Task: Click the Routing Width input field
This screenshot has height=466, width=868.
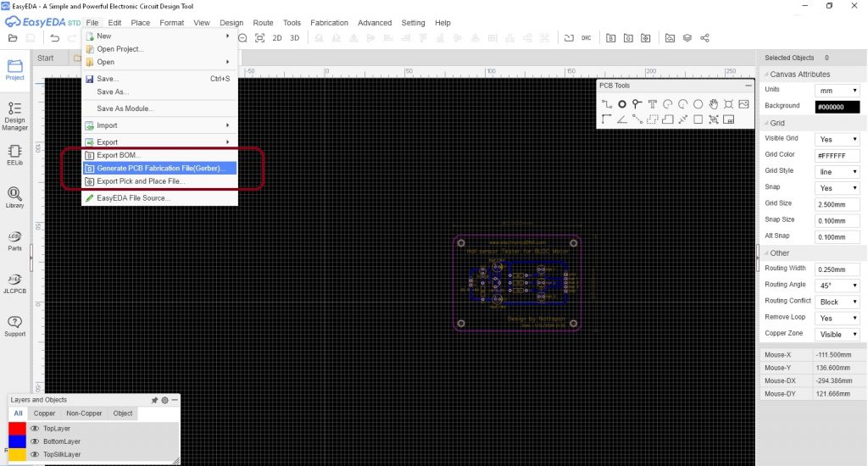Action: click(837, 269)
